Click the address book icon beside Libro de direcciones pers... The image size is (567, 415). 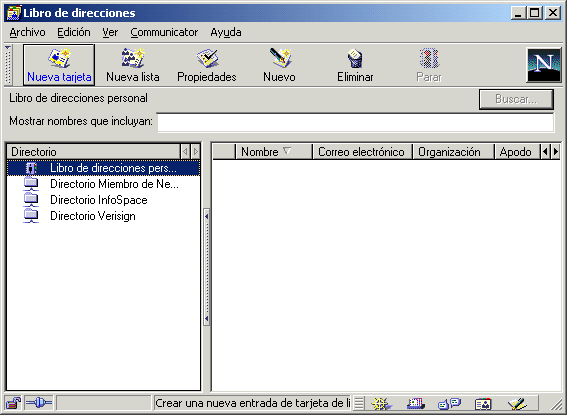tap(31, 168)
